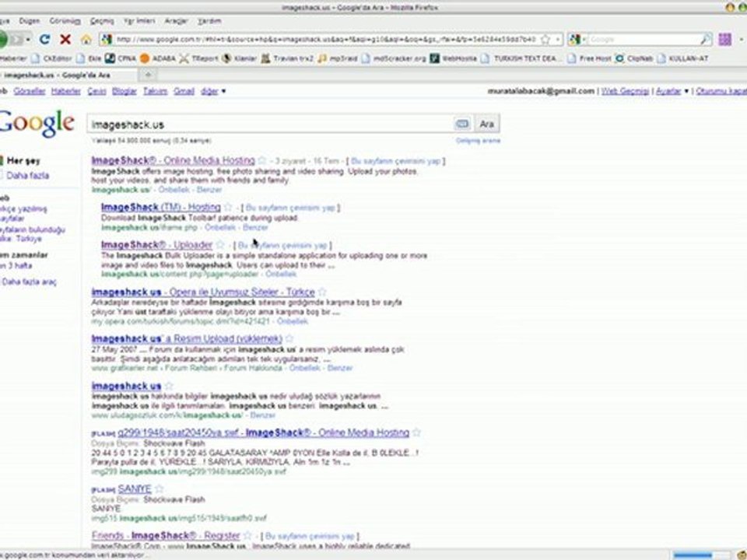The image size is (747, 560).
Task: Open the TReport bookmark
Action: click(198, 58)
